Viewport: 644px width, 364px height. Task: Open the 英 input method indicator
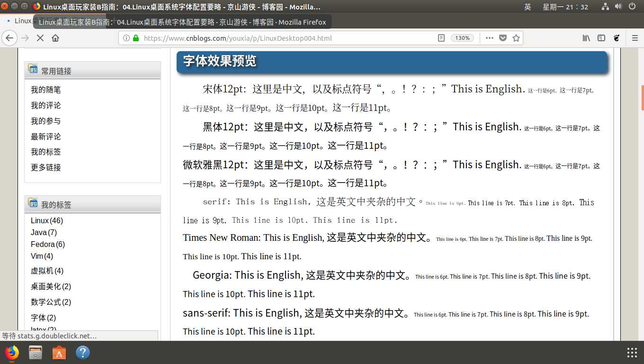pyautogui.click(x=528, y=7)
